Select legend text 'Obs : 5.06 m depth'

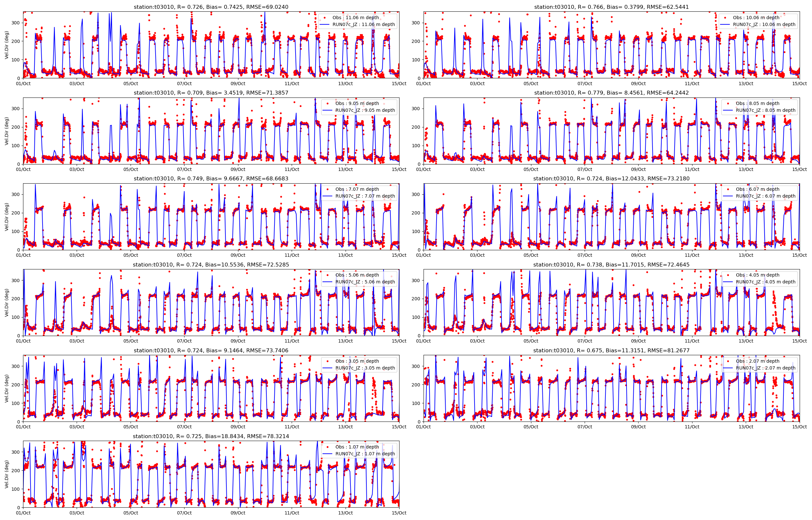tap(357, 275)
